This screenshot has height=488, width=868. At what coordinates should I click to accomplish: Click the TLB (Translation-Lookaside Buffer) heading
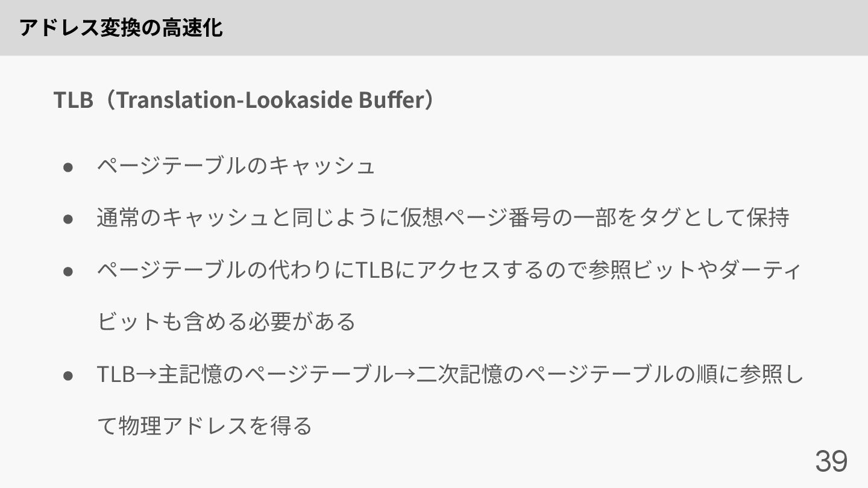pyautogui.click(x=244, y=99)
